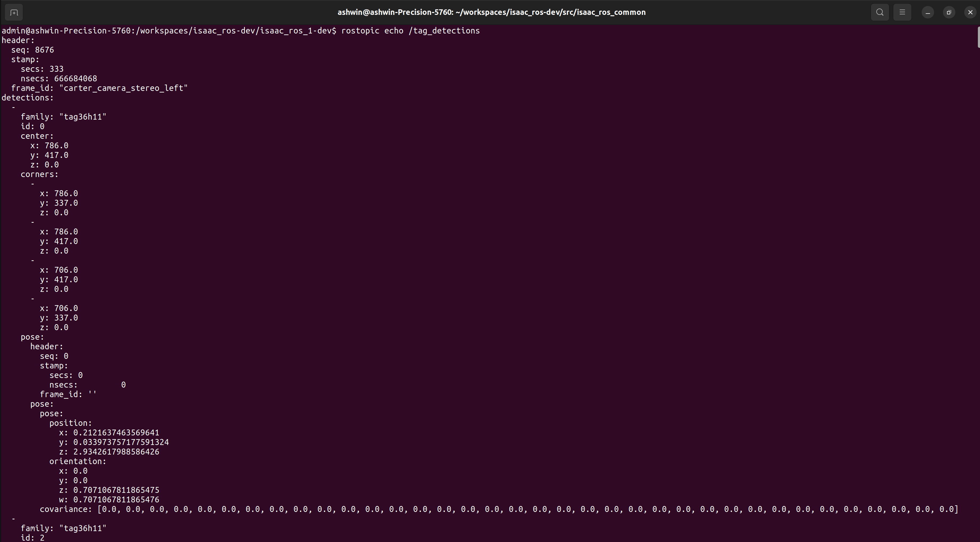Select the seq value 8676
Viewport: 980px width, 542px height.
pos(44,49)
